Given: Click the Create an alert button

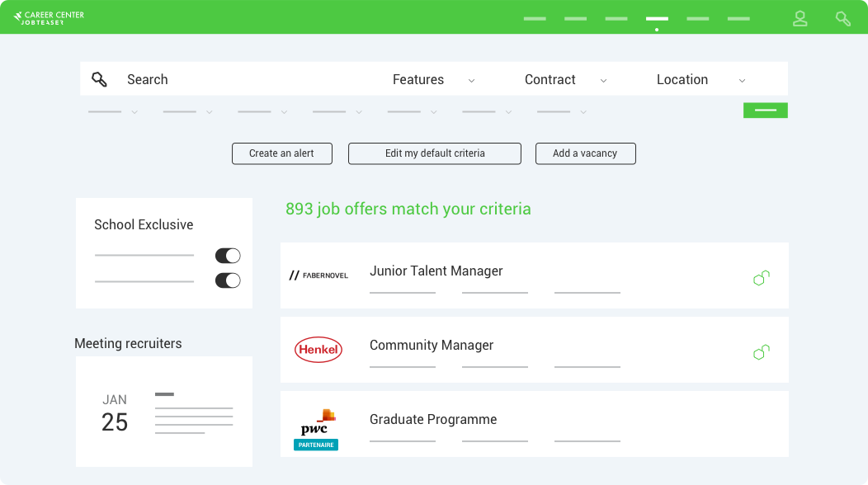Looking at the screenshot, I should [281, 153].
